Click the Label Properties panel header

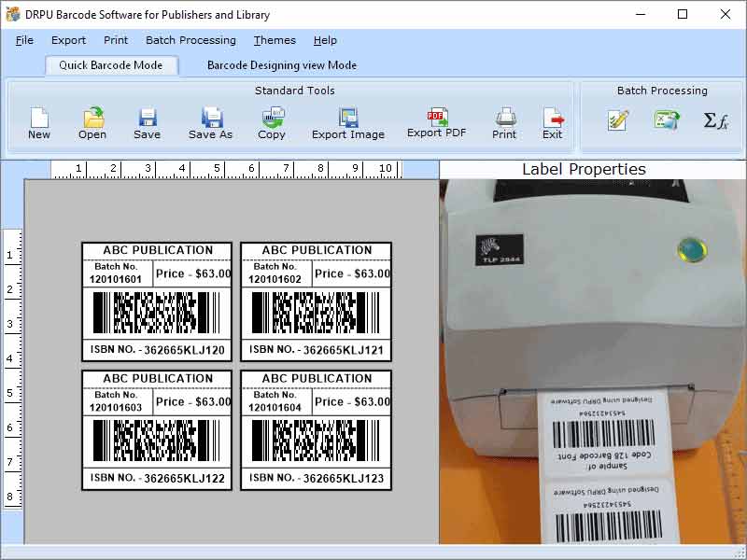[583, 169]
